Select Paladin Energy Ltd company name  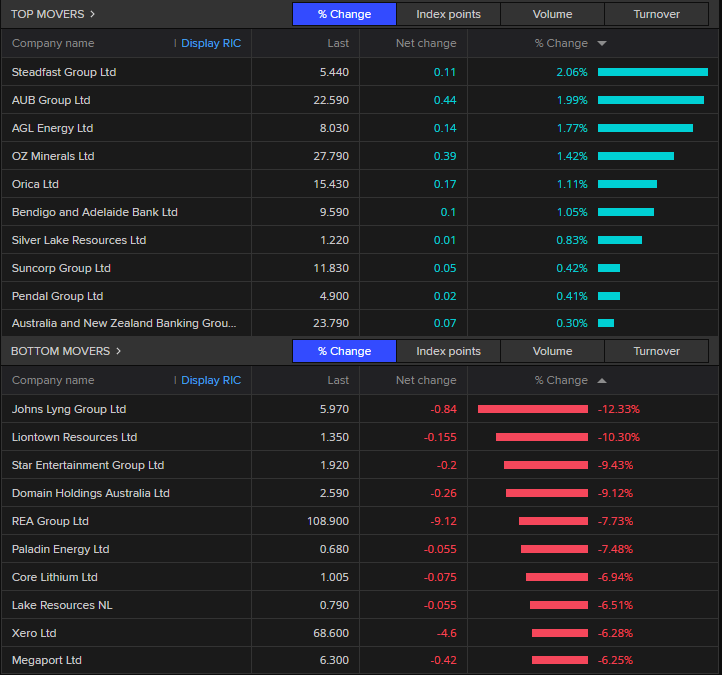tap(60, 549)
